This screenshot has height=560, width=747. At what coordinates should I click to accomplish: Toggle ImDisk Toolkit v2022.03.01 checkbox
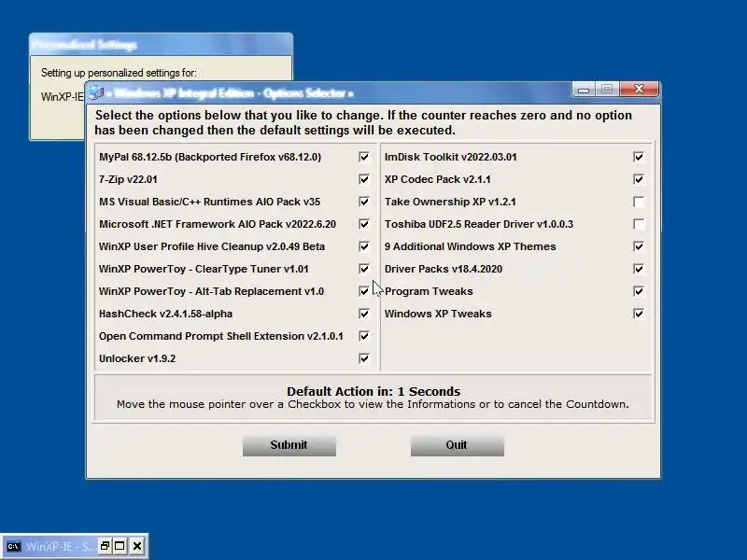click(639, 157)
